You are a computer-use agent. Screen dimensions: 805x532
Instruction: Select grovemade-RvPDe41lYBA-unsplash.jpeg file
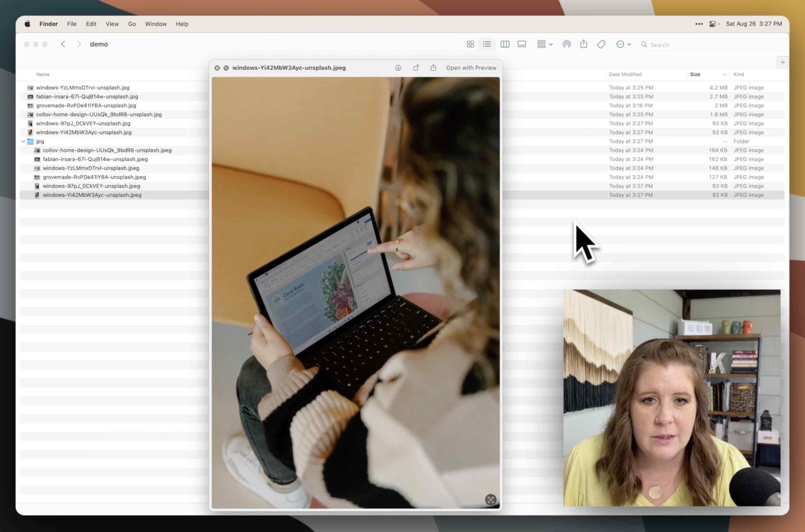(94, 177)
